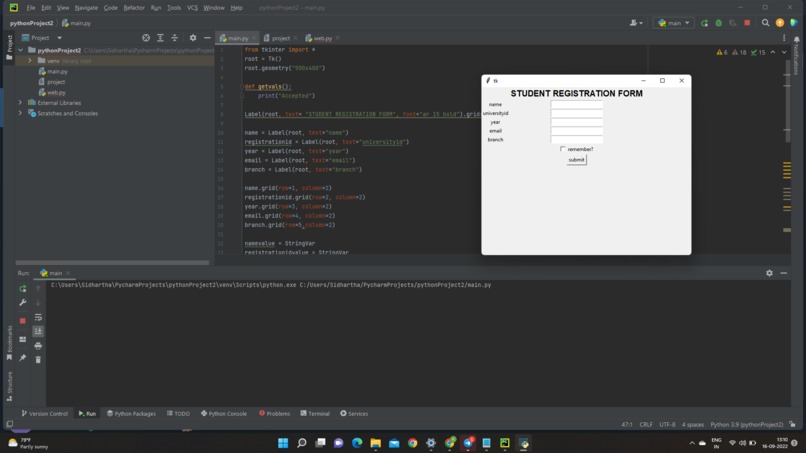Click Select Opened File target icon
Screen dimensions: 806x453
click(146, 38)
